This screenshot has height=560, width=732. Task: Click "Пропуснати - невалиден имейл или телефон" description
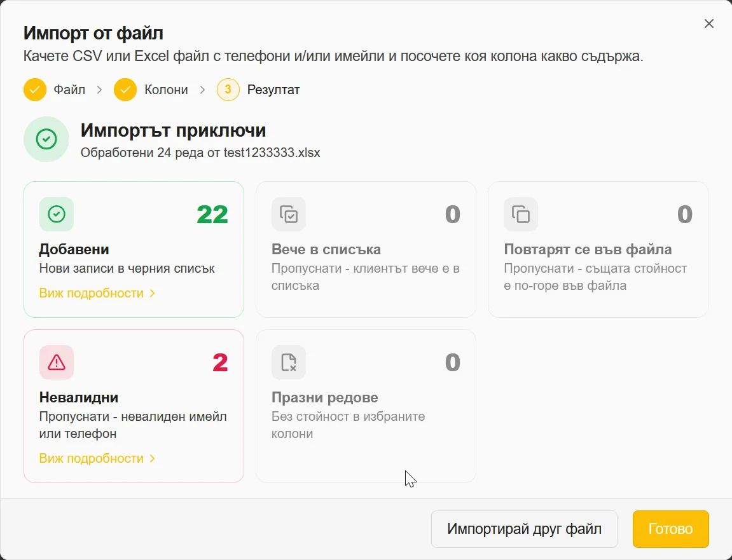[133, 425]
